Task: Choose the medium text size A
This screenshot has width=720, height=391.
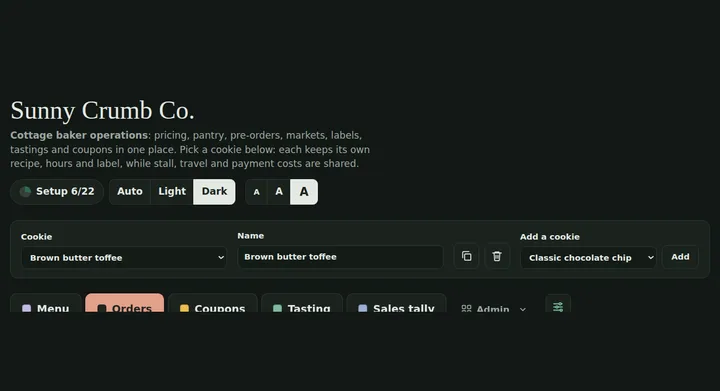Action: [279, 192]
